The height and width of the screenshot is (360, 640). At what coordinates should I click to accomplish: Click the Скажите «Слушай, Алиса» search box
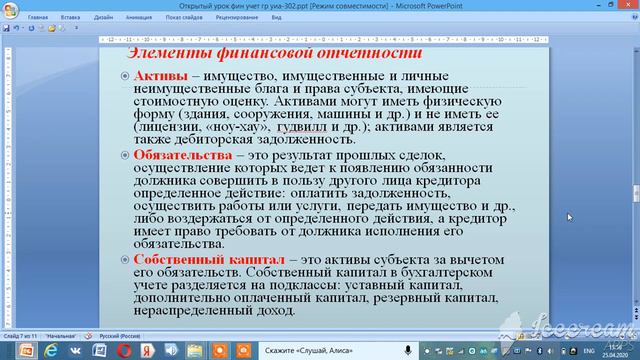coord(339,351)
